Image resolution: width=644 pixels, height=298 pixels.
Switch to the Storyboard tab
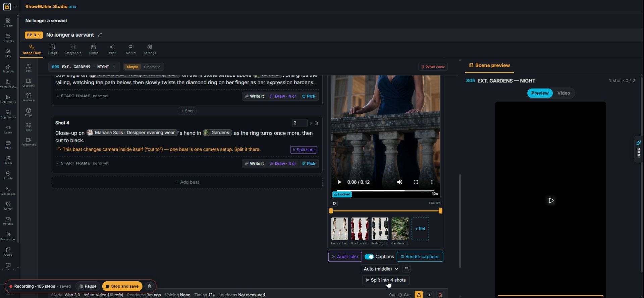[x=73, y=49]
